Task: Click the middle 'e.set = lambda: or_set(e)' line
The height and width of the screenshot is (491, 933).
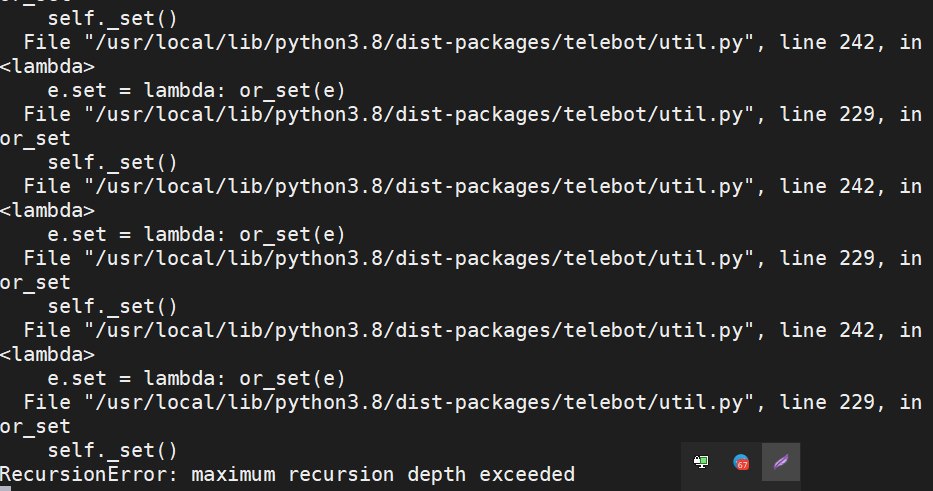Action: [196, 234]
